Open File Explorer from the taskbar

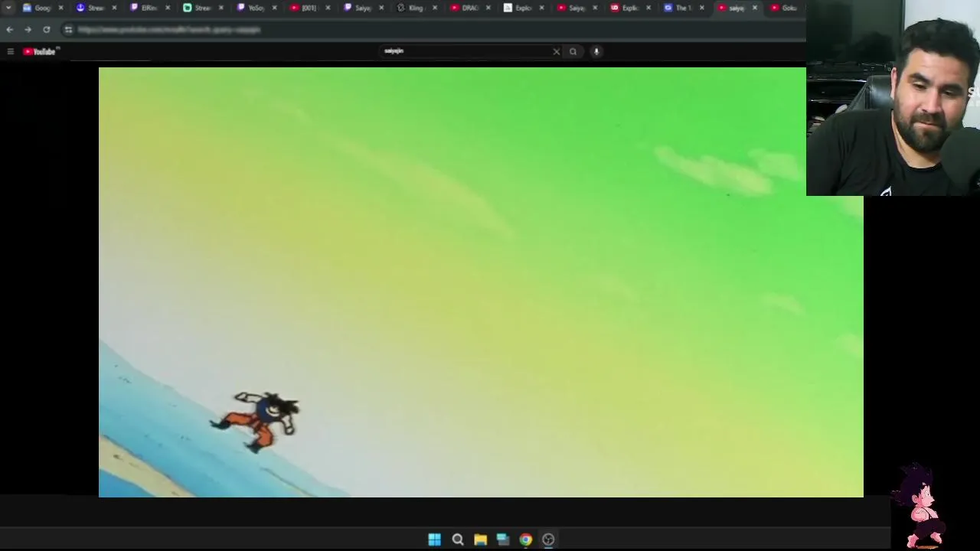[480, 540]
